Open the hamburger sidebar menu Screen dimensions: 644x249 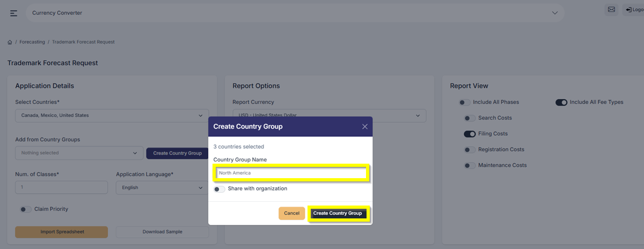[x=13, y=13]
